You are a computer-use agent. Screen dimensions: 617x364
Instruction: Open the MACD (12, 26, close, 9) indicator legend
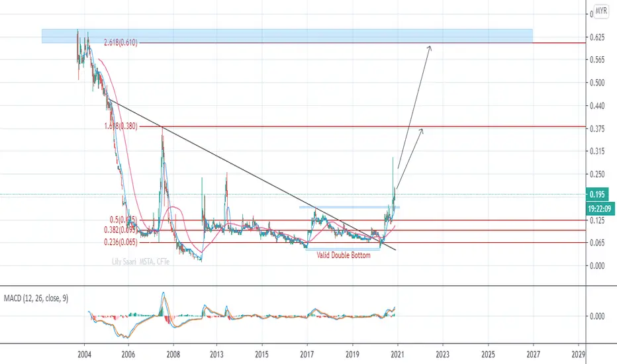[36, 298]
